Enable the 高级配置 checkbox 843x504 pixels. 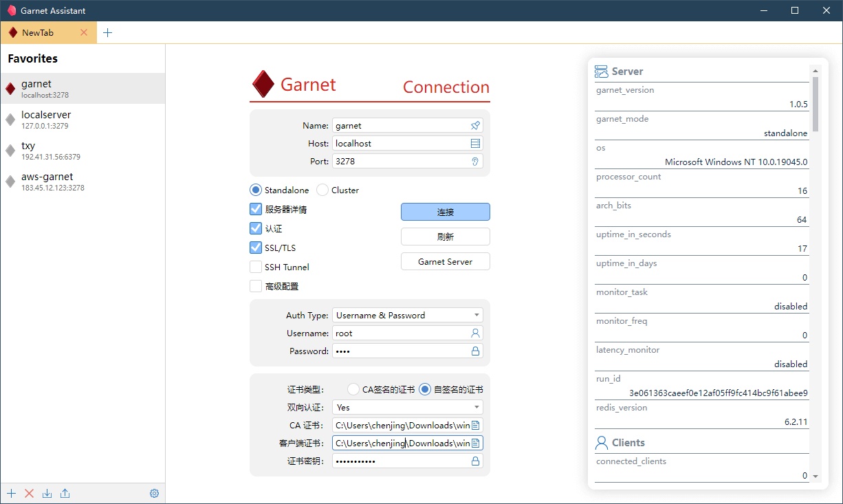pyautogui.click(x=256, y=286)
